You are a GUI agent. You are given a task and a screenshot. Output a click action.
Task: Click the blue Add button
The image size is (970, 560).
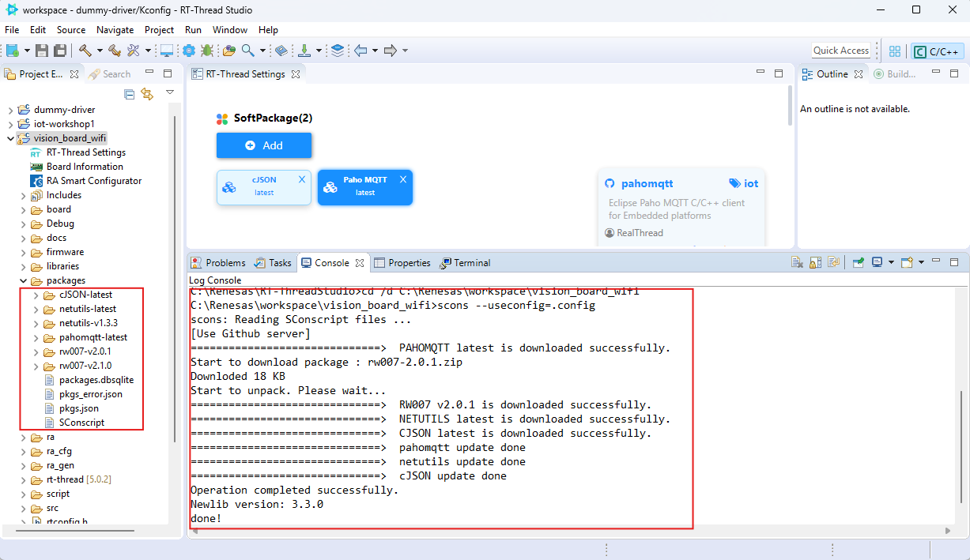(264, 145)
